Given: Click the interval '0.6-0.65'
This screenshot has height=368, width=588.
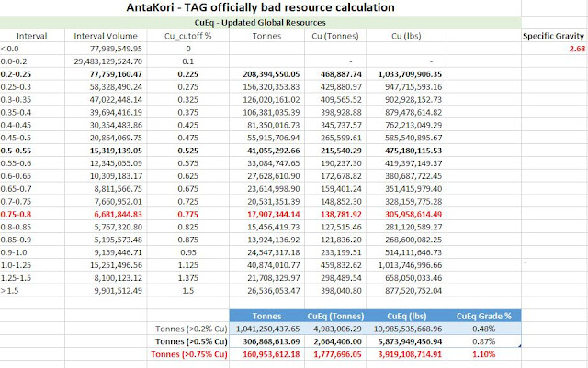Looking at the screenshot, I should pyautogui.click(x=16, y=176).
